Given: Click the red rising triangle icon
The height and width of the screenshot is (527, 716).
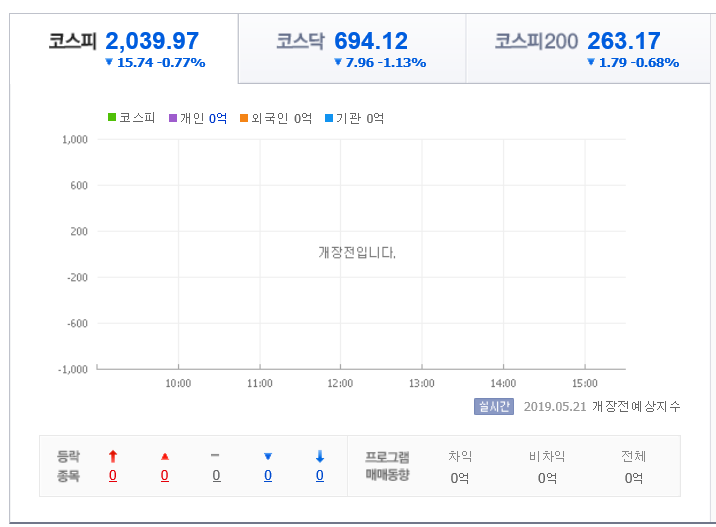Looking at the screenshot, I should point(165,456).
